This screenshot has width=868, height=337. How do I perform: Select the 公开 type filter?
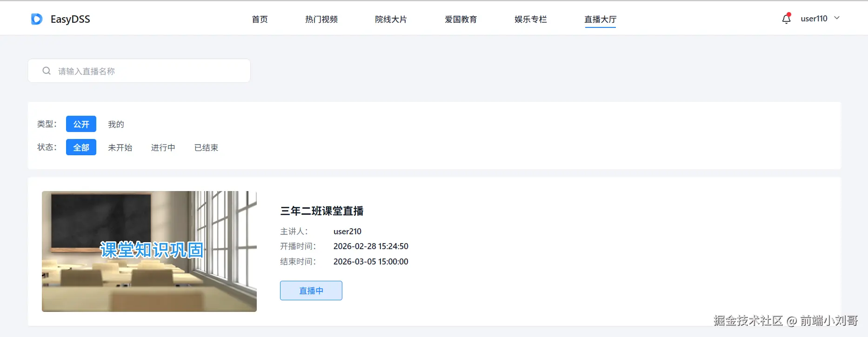(x=81, y=124)
